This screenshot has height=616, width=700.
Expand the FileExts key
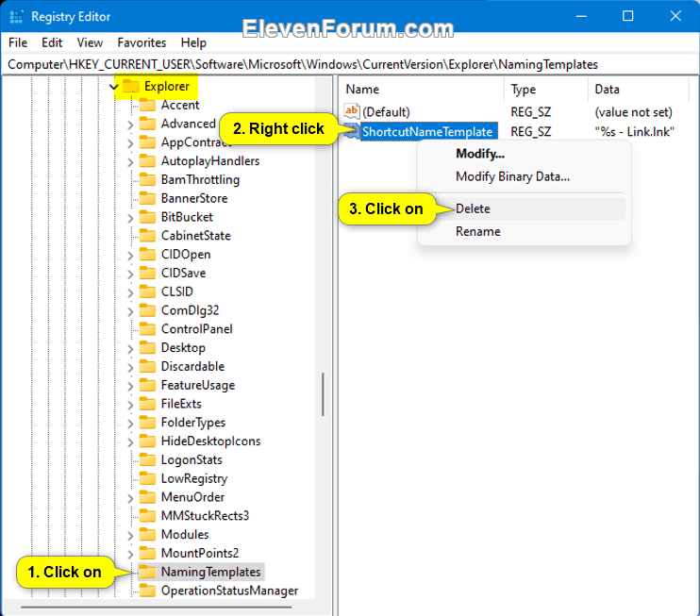(x=130, y=405)
